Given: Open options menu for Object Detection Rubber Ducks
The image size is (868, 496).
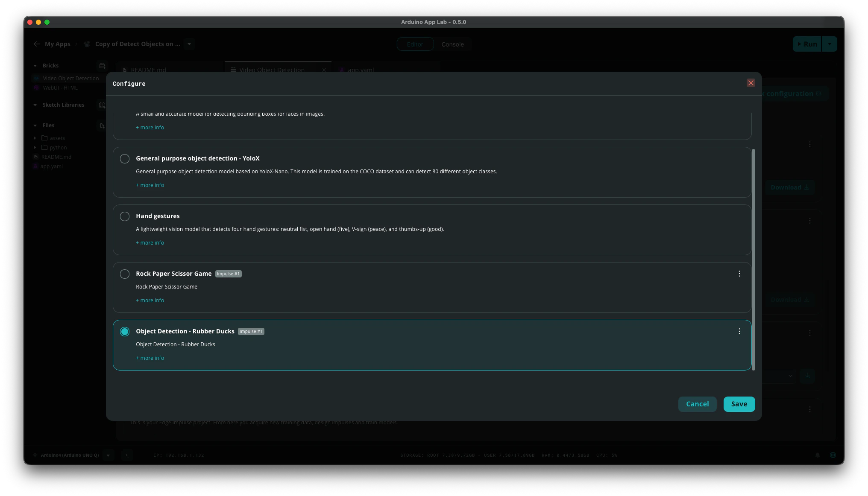Looking at the screenshot, I should click(x=739, y=331).
